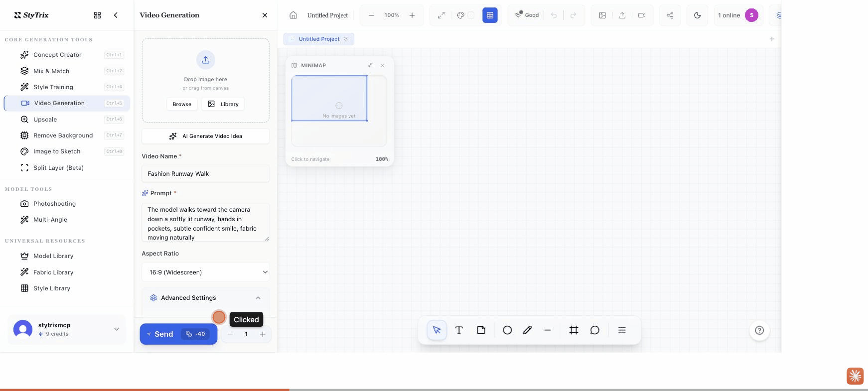Image resolution: width=868 pixels, height=391 pixels.
Task: Open Aspect Ratio 16:9 dropdown
Action: 206,272
